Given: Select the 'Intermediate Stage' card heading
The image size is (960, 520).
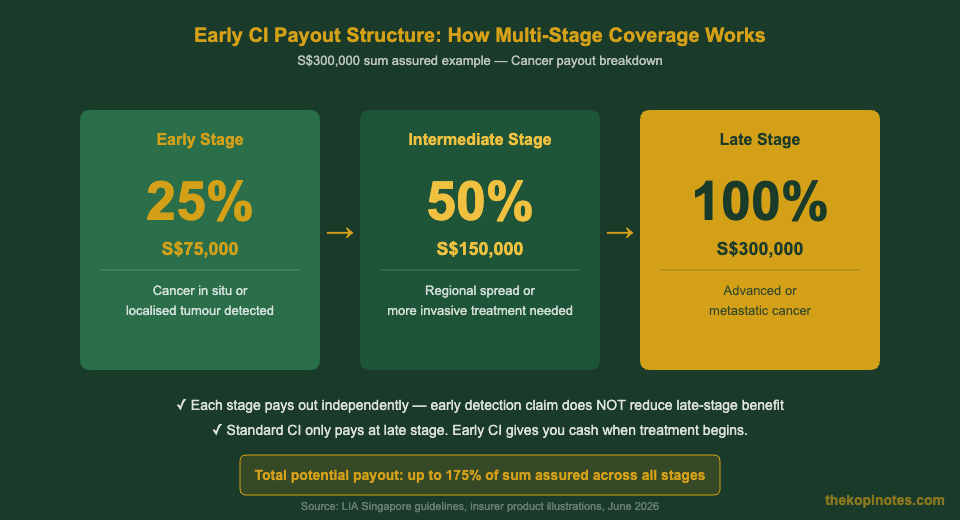Looking at the screenshot, I should click(x=479, y=140).
